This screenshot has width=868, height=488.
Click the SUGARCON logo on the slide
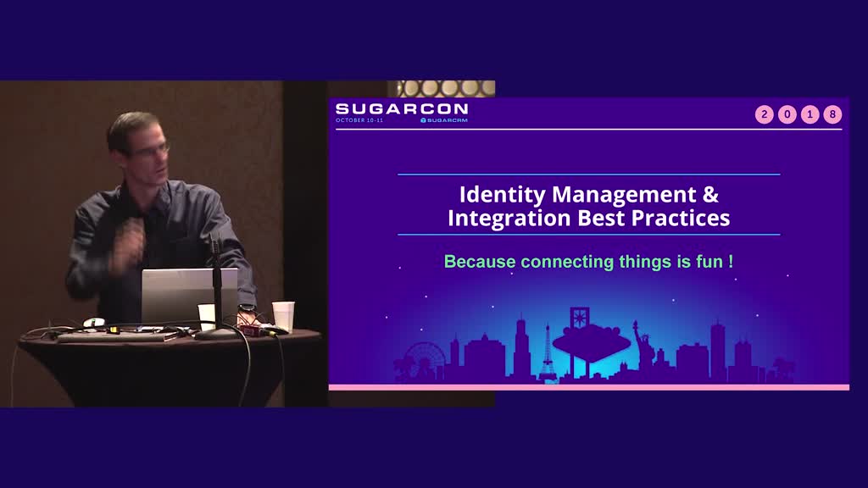(401, 109)
